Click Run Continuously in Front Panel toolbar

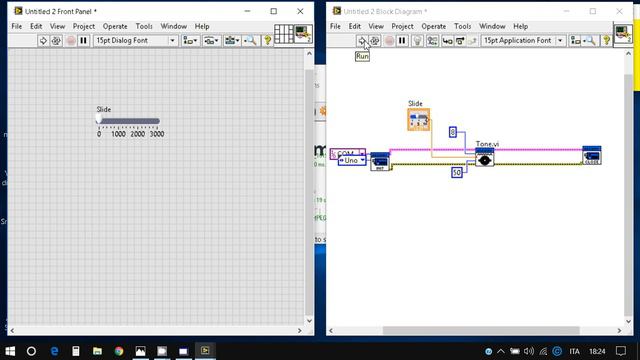tap(56, 40)
